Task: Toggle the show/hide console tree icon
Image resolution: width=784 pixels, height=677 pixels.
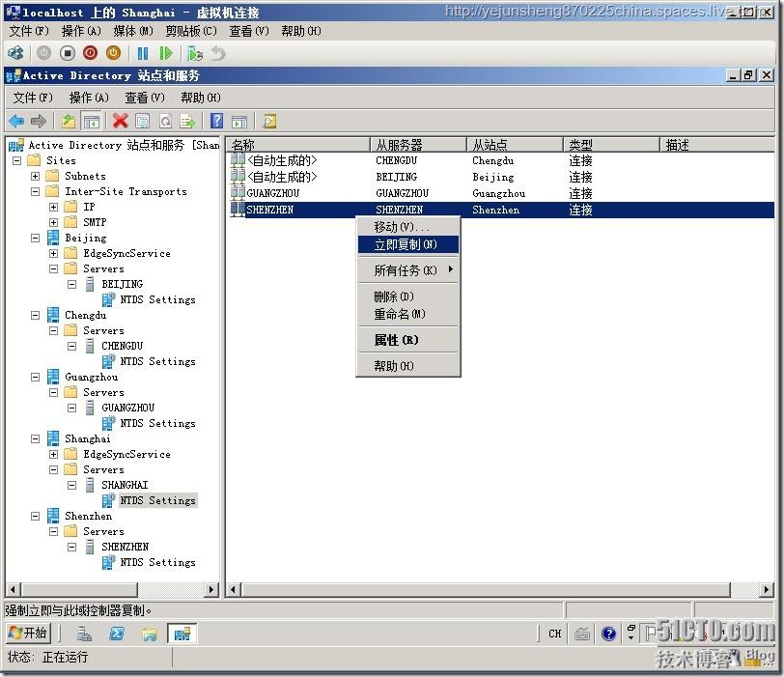Action: click(x=92, y=121)
